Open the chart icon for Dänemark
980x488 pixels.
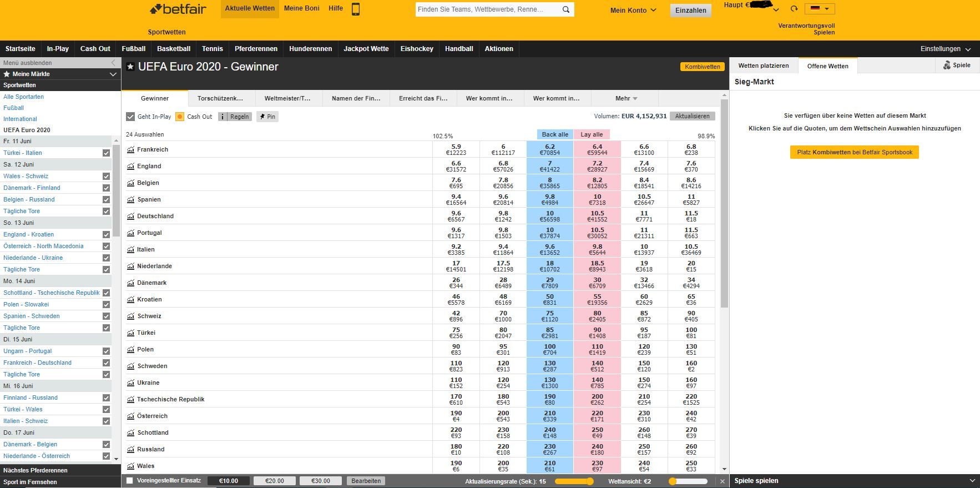point(131,283)
